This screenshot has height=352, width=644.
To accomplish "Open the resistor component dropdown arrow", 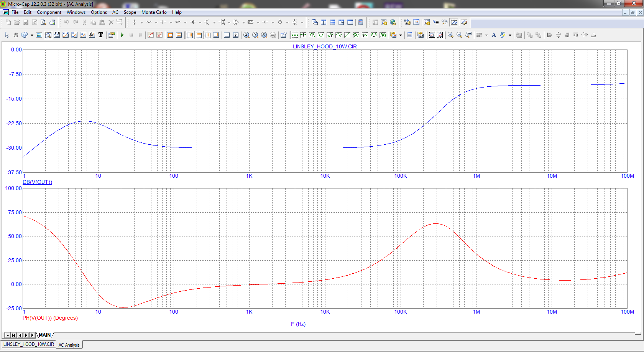I will point(156,22).
